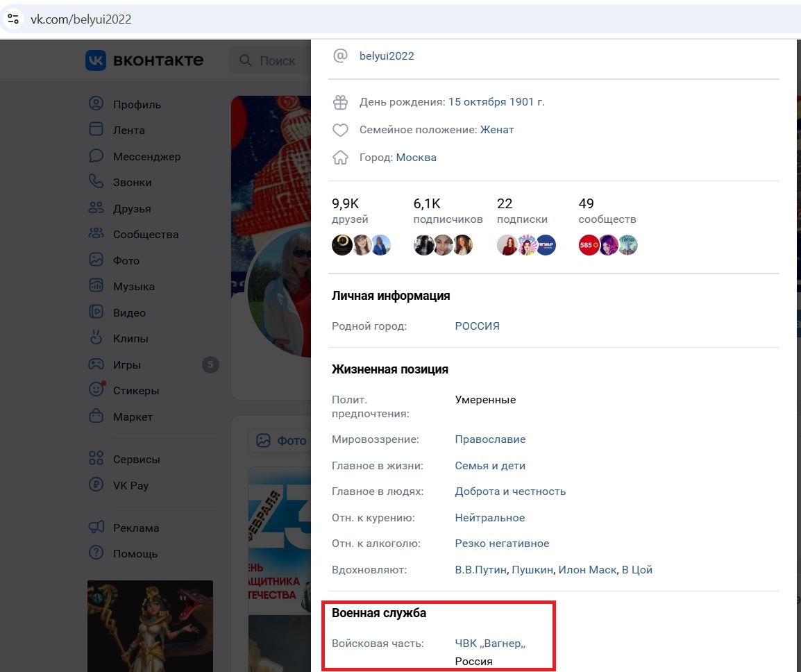Click the subscribers avatar preview group
The width and height of the screenshot is (801, 672).
[443, 245]
